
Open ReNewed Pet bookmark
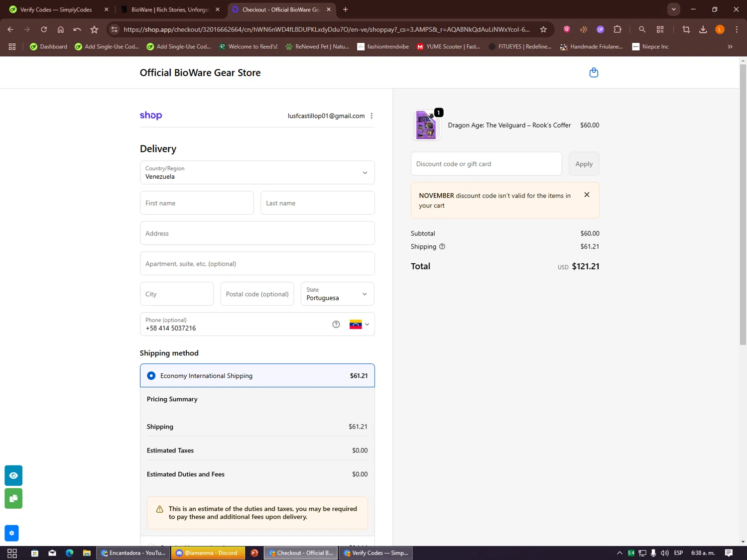pyautogui.click(x=317, y=47)
